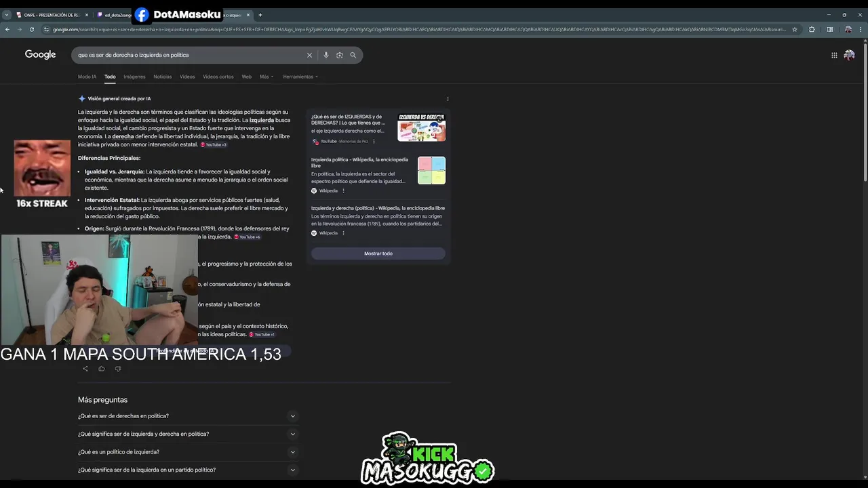The width and height of the screenshot is (868, 488).
Task: Open YouTube +3 citation chip
Action: click(x=214, y=144)
